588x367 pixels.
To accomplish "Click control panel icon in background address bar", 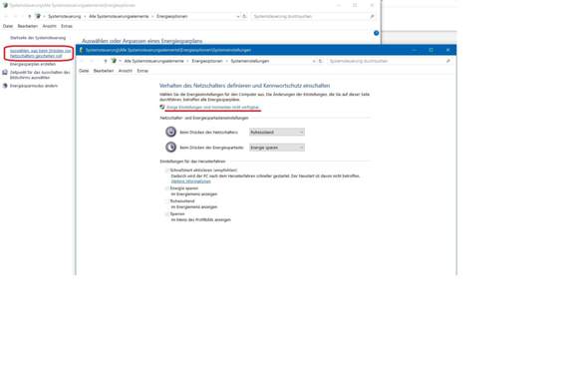I will (38, 17).
